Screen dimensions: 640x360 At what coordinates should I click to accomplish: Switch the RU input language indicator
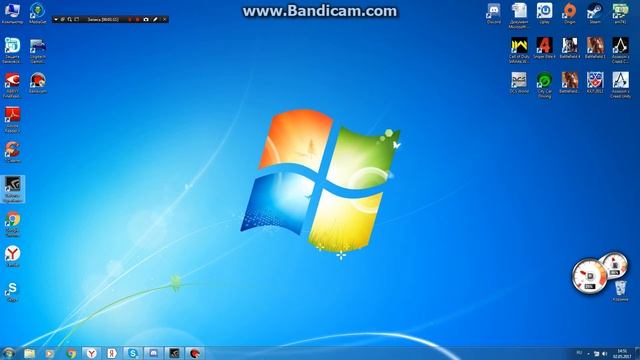pyautogui.click(x=579, y=353)
